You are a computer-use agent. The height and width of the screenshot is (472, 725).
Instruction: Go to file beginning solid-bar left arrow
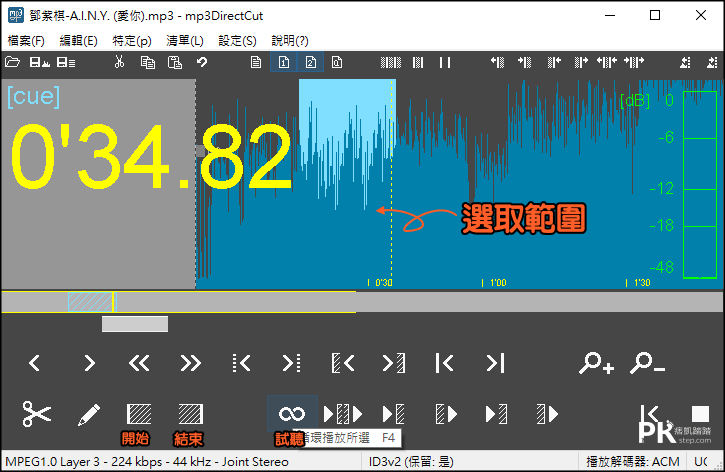(x=444, y=363)
